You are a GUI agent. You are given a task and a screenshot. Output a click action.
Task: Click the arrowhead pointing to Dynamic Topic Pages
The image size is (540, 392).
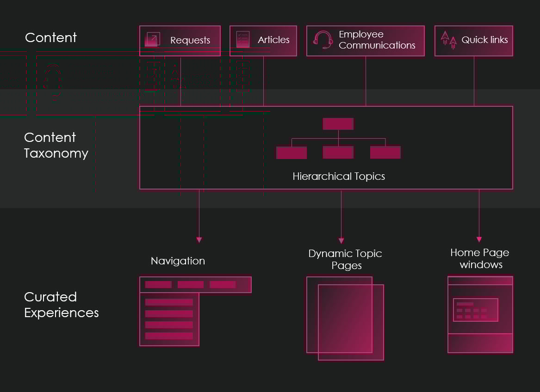tap(341, 240)
